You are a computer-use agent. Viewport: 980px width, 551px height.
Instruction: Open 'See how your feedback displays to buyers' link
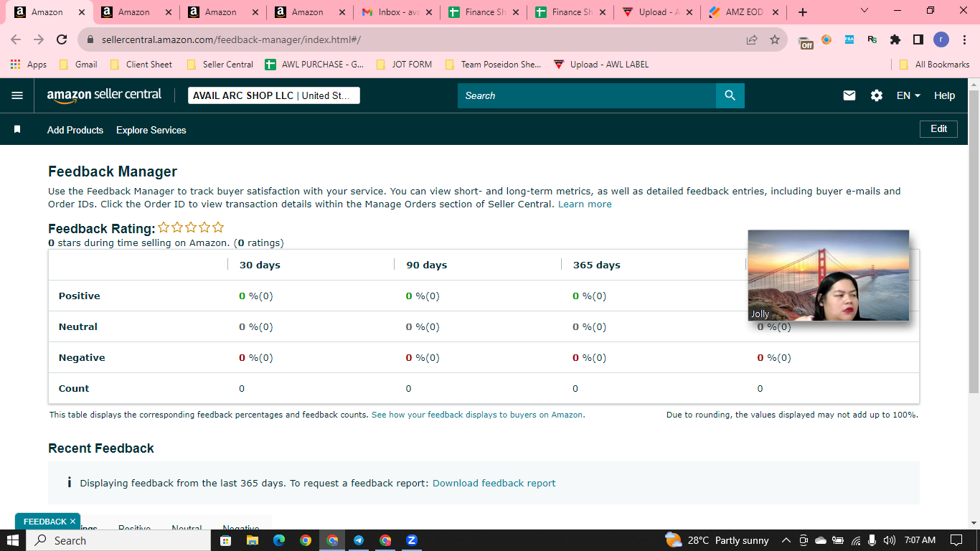pyautogui.click(x=477, y=415)
